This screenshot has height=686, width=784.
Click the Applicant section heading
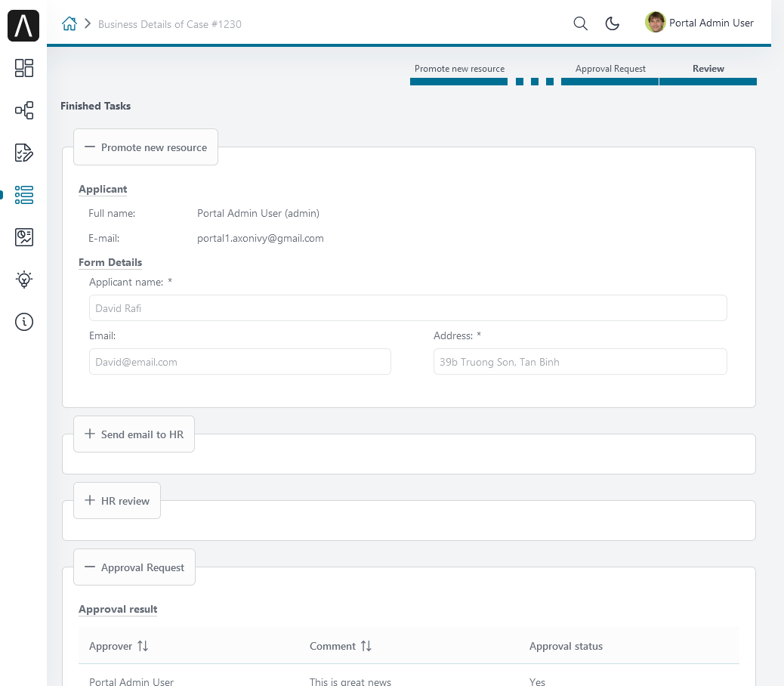point(103,189)
